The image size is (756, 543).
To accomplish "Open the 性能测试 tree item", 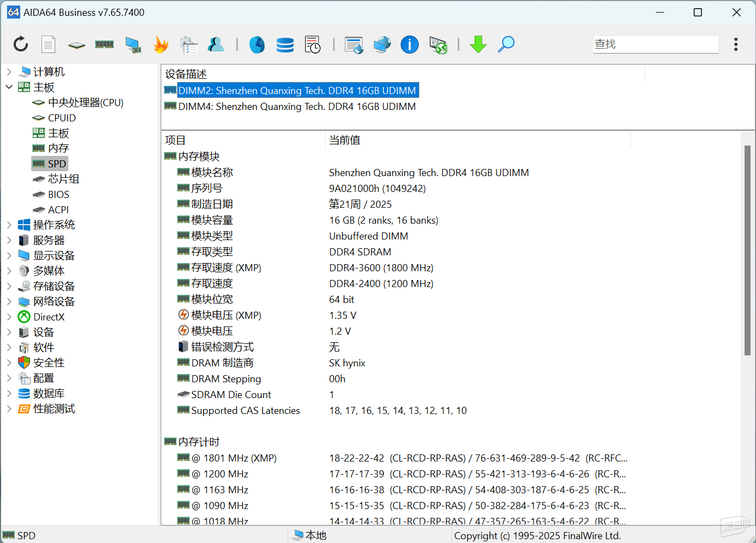I will tap(54, 408).
